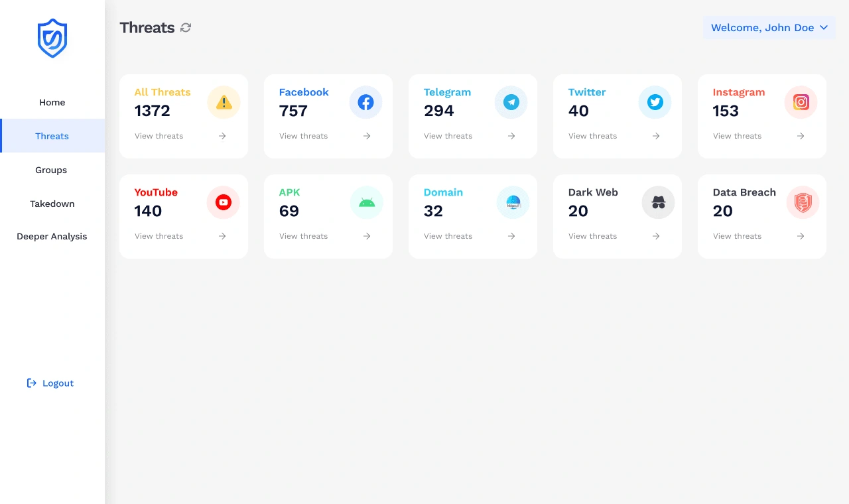The height and width of the screenshot is (504, 849).
Task: Click the arrow in All Threats card
Action: (x=222, y=136)
